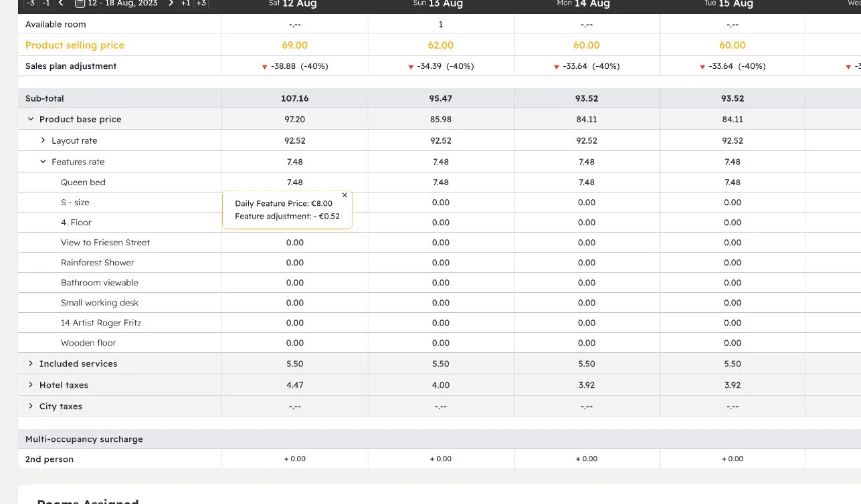Expand the Layout rate row
Screen dimensions: 861x504
pyautogui.click(x=43, y=140)
